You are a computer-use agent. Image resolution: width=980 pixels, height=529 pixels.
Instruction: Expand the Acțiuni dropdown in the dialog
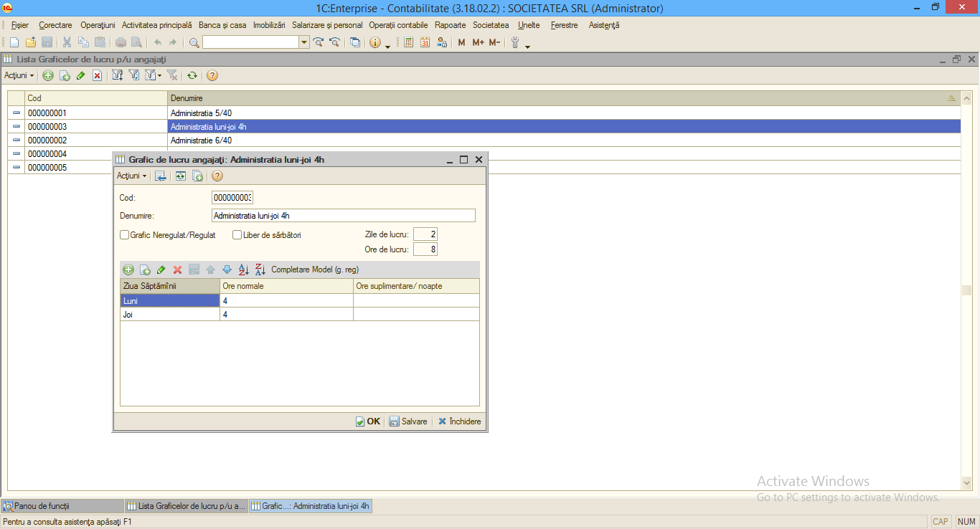(132, 176)
